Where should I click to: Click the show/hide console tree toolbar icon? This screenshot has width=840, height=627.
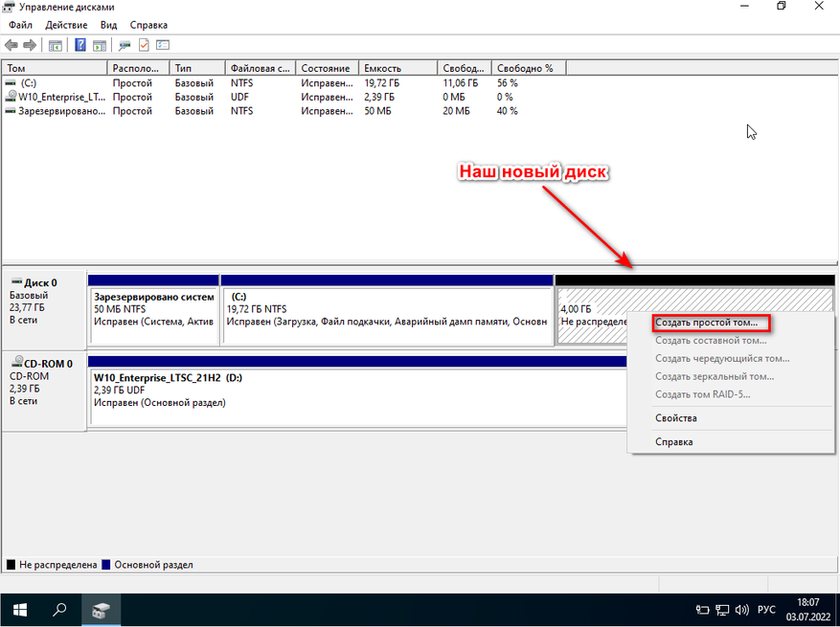click(56, 45)
